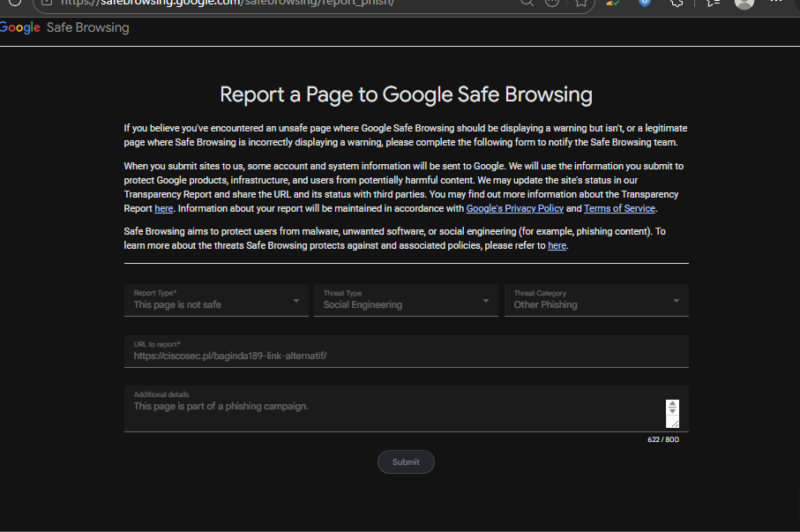Open the 'here' link after 'please refer to'

tap(557, 245)
